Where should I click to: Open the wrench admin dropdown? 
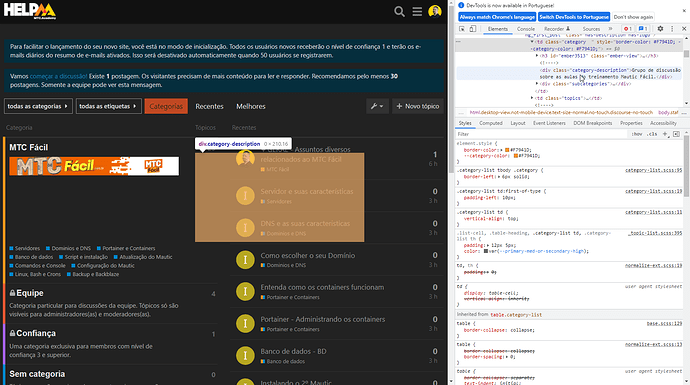[x=377, y=106]
